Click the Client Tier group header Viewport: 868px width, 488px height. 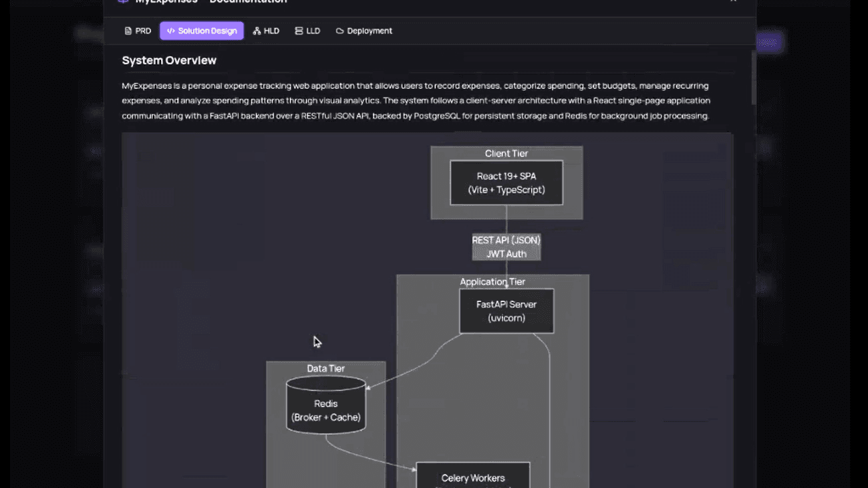(506, 153)
